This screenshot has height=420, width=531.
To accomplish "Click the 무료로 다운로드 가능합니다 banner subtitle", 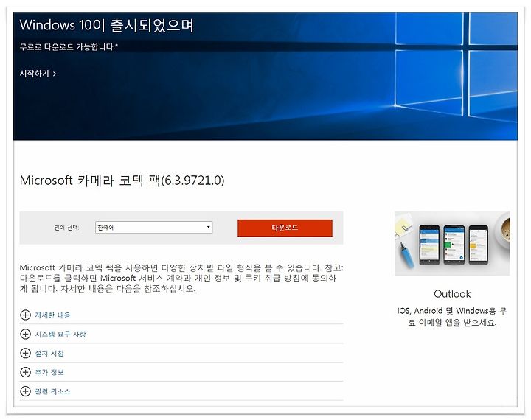I will (69, 46).
